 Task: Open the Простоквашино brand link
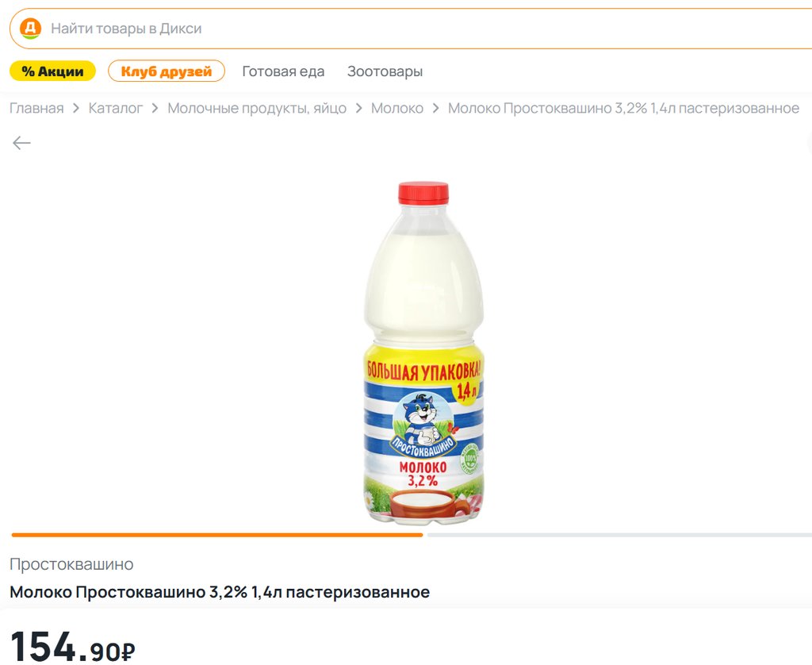tap(71, 564)
